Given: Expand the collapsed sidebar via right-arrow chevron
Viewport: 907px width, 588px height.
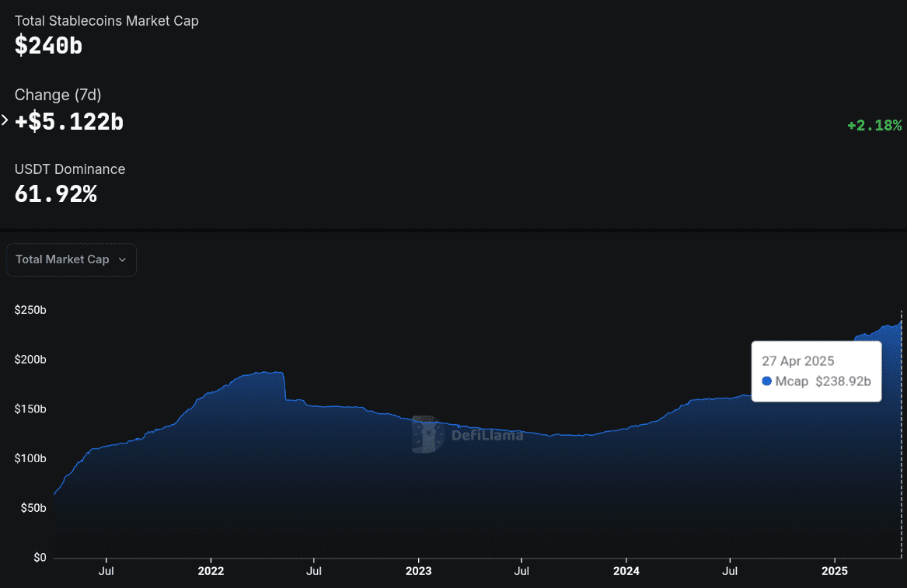Looking at the screenshot, I should pos(5,120).
